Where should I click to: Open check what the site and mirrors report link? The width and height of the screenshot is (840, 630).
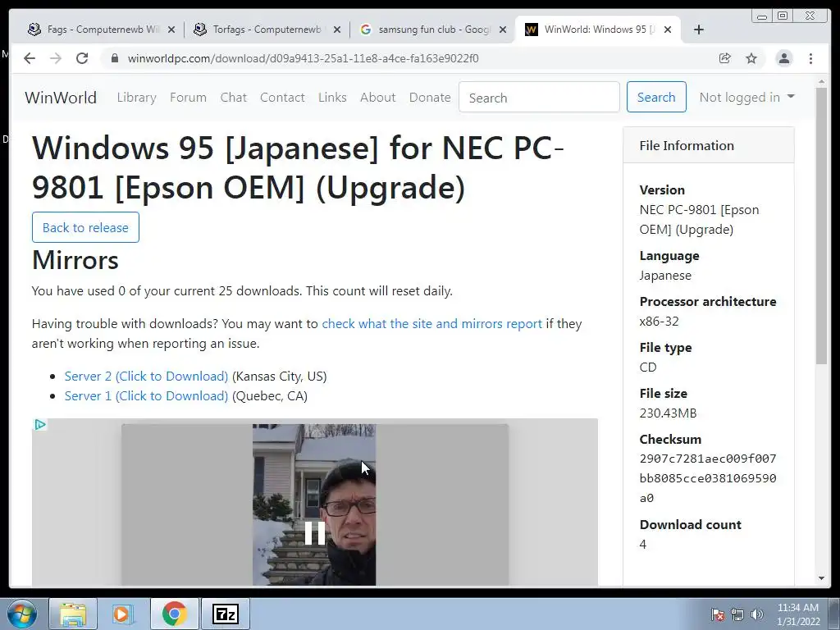(x=431, y=323)
